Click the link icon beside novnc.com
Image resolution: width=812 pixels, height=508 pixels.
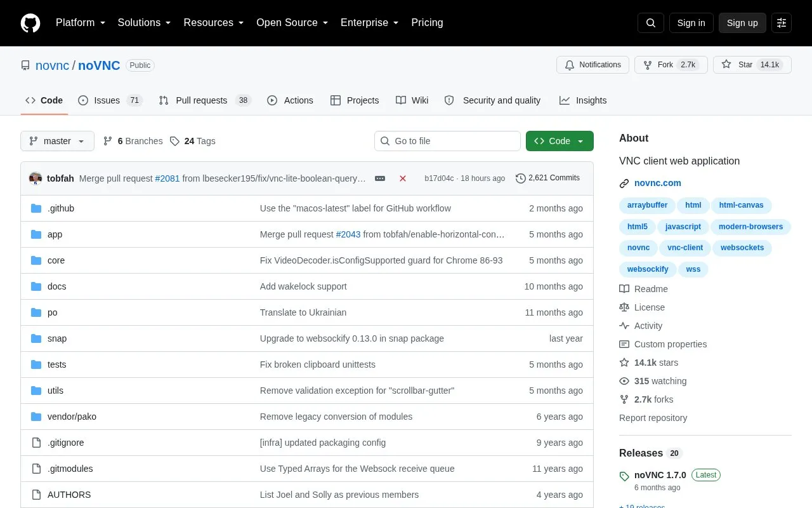(x=624, y=184)
